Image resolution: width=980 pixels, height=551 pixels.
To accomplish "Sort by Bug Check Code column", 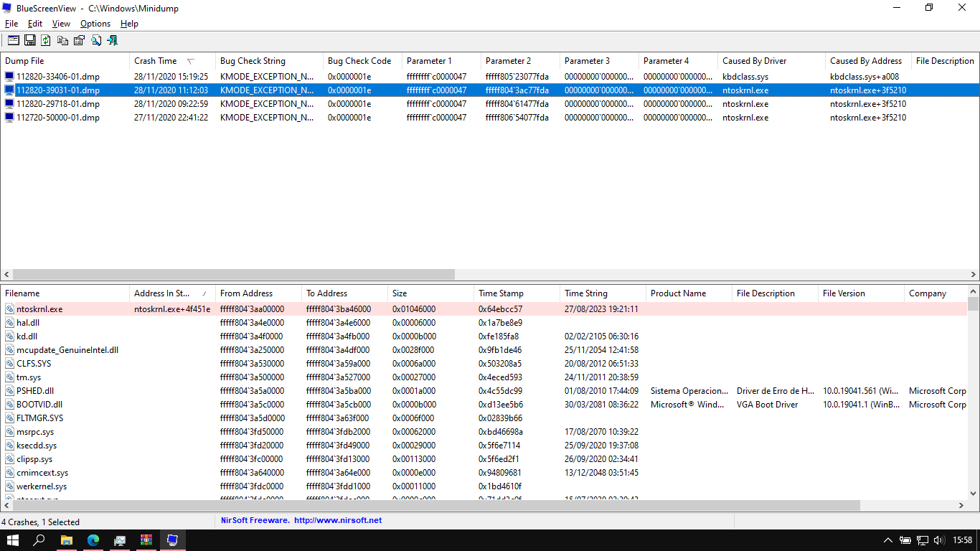I will tap(362, 61).
